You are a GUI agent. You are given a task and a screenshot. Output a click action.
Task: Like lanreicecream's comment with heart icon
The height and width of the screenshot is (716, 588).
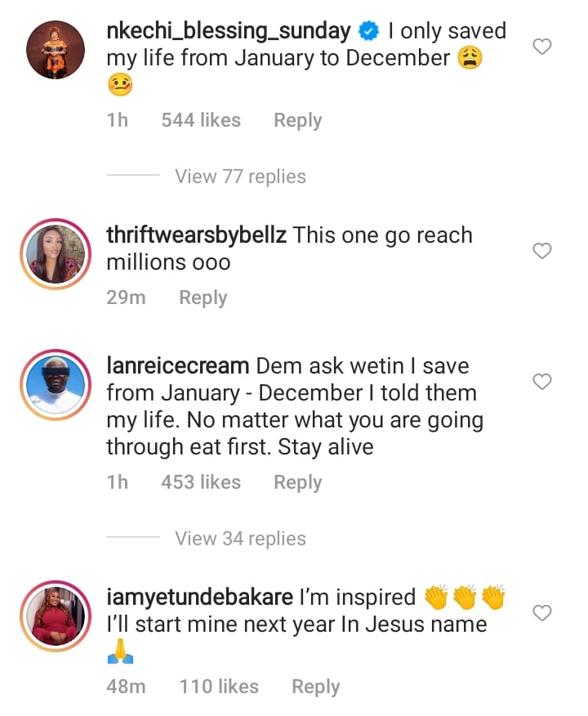pyautogui.click(x=542, y=382)
